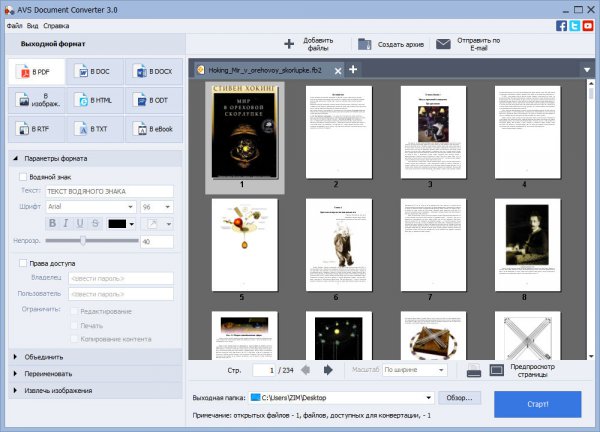Click the Пользователь password field
The width and height of the screenshot is (600, 432).
121,294
